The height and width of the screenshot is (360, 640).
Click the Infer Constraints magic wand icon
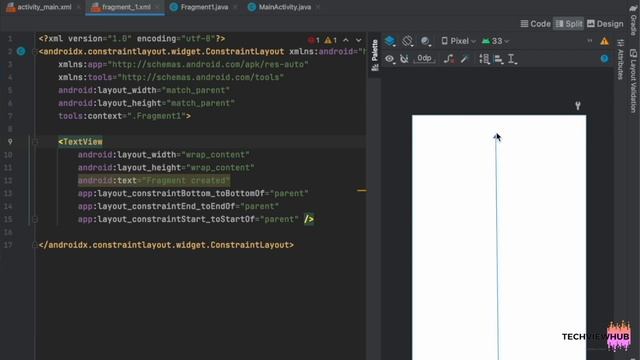pos(464,59)
